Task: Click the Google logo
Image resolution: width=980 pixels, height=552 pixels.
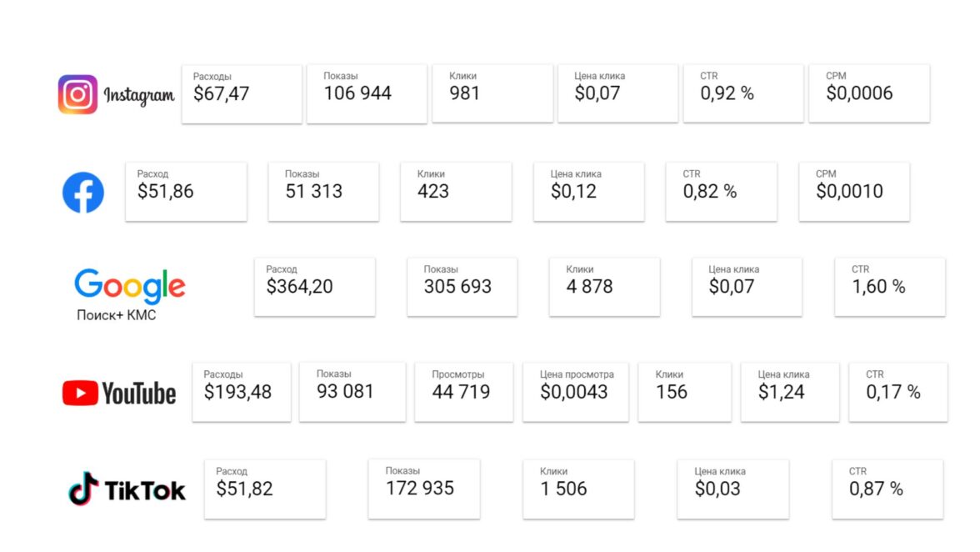Action: 130,286
